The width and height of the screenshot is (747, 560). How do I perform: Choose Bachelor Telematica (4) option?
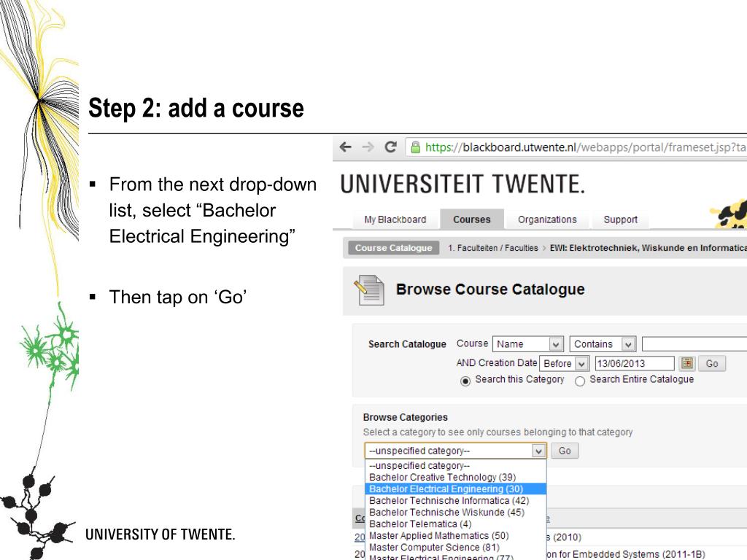tap(455, 524)
